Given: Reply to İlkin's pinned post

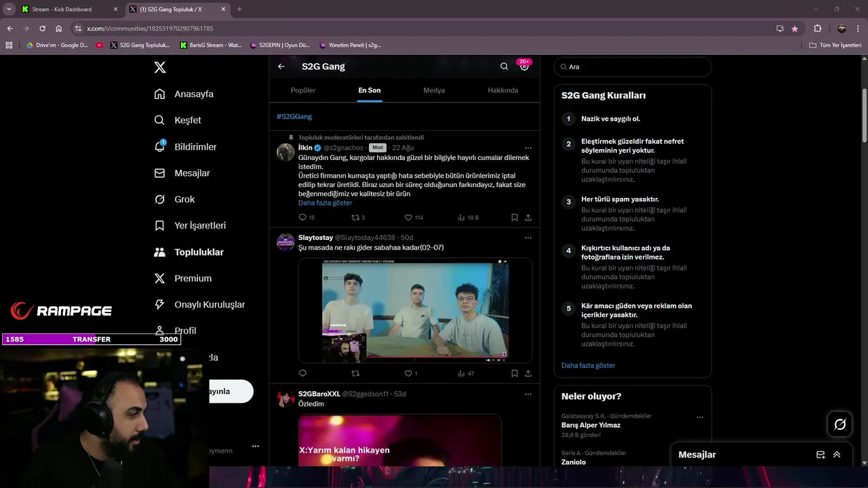Looking at the screenshot, I should (x=302, y=218).
